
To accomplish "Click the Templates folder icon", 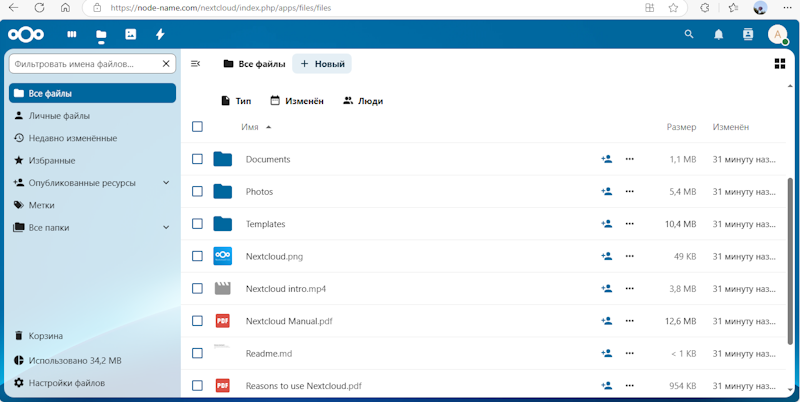I will [222, 223].
